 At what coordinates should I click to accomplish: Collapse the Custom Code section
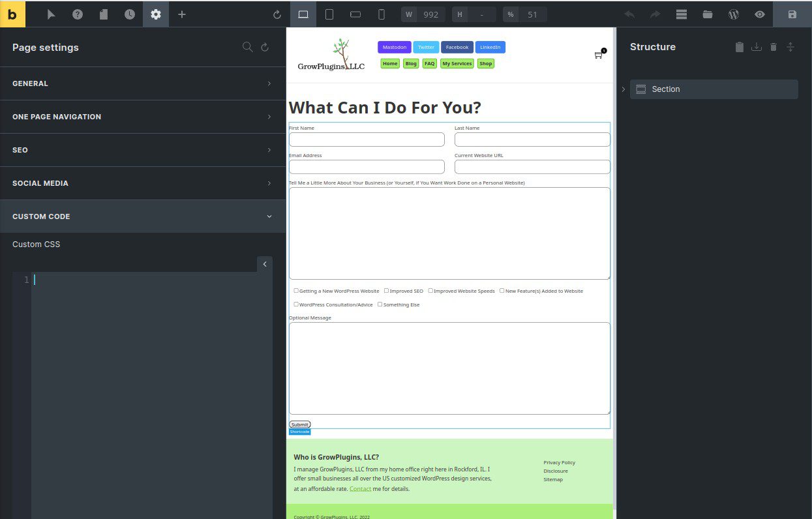143,216
